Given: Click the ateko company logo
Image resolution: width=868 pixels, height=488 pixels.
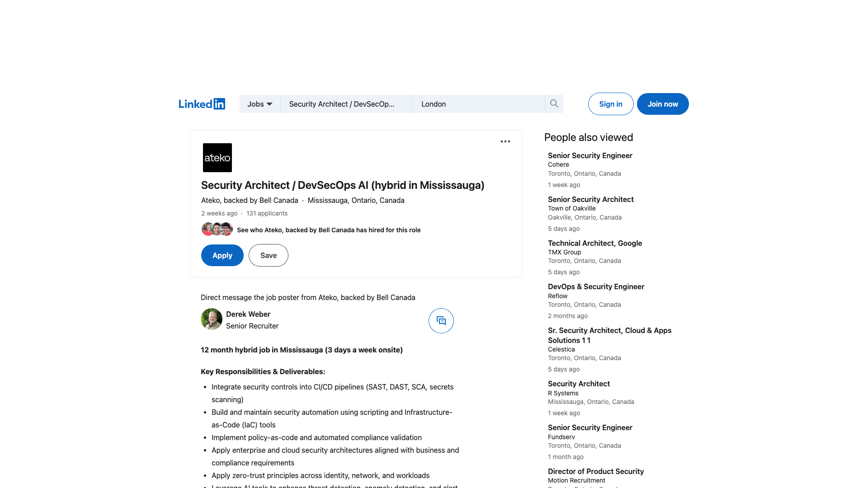Looking at the screenshot, I should pyautogui.click(x=217, y=158).
